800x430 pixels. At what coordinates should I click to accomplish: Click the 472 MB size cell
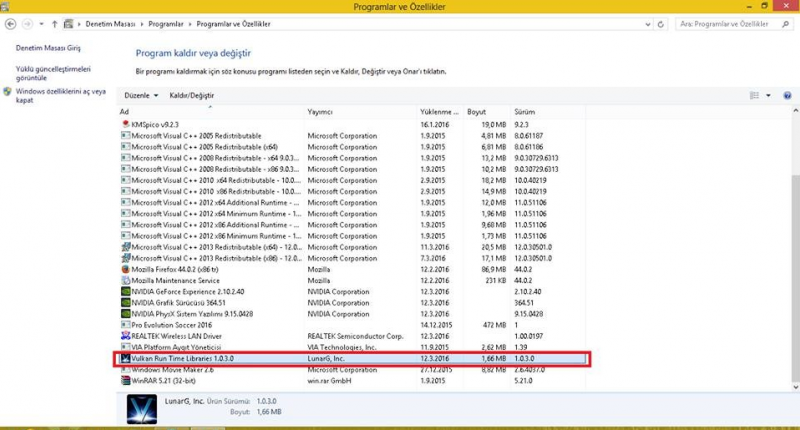click(x=494, y=325)
